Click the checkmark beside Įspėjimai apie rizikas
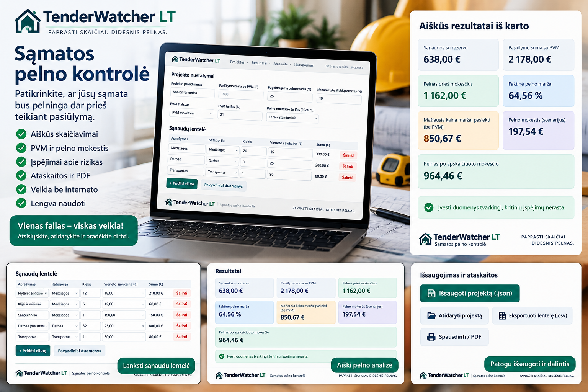The width and height of the screenshot is (588, 392). (21, 162)
